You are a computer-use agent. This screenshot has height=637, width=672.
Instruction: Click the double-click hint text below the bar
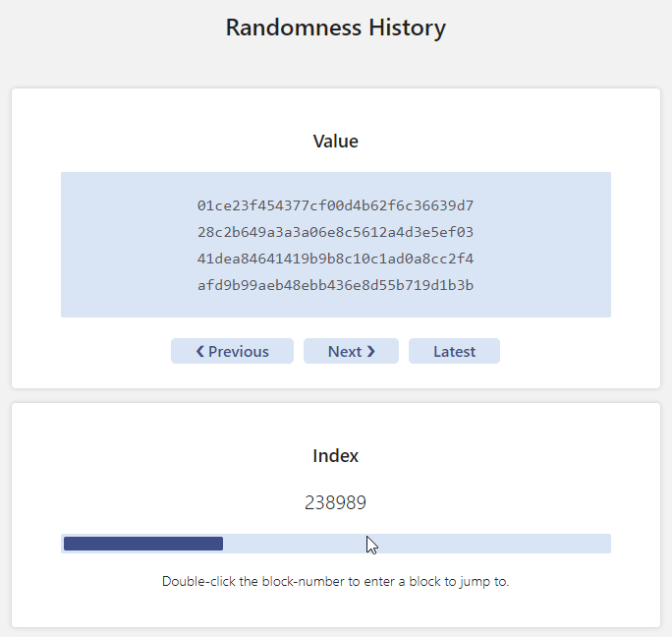(336, 581)
